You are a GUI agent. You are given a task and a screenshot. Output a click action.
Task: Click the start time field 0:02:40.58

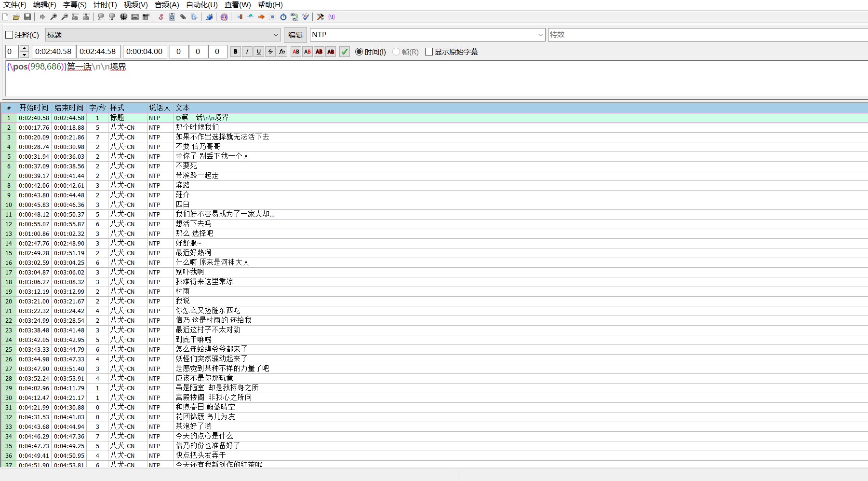pos(53,52)
